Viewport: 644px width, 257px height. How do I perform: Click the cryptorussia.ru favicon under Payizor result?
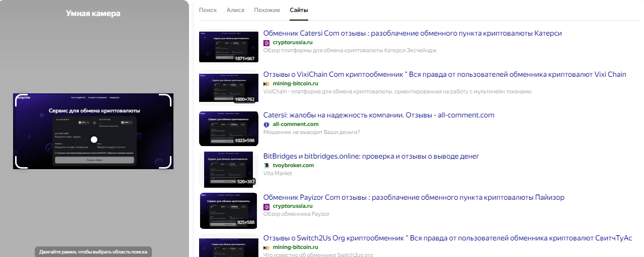[266, 207]
